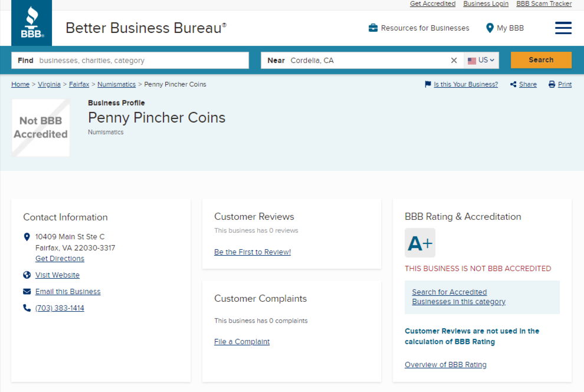Open the hamburger menu icon
Viewport: 584px width, 392px height.
(563, 28)
